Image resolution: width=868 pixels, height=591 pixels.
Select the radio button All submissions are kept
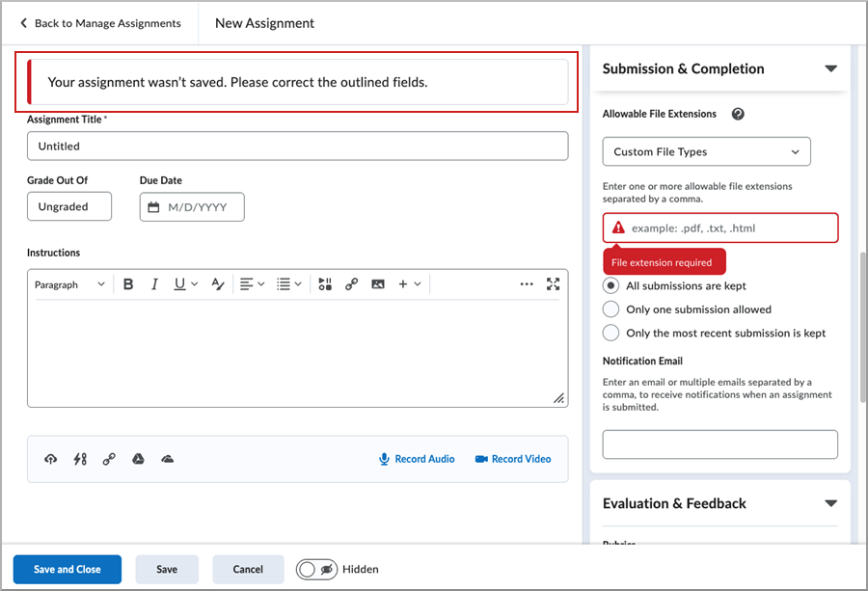point(609,285)
